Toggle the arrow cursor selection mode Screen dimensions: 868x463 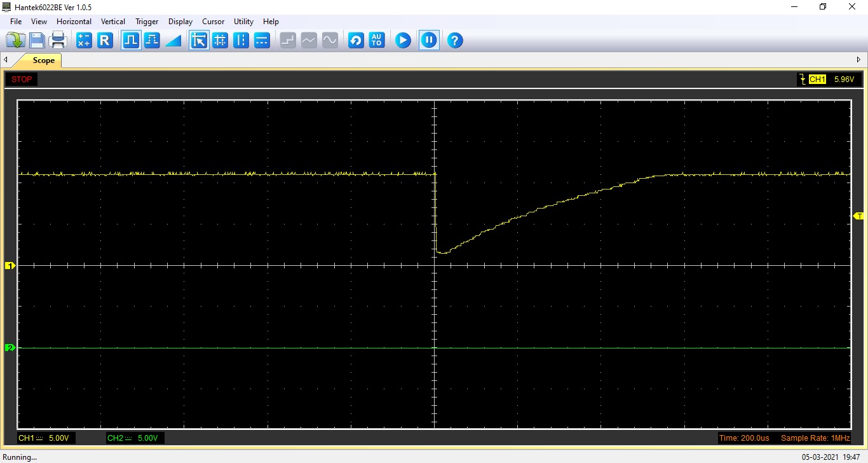(x=199, y=41)
